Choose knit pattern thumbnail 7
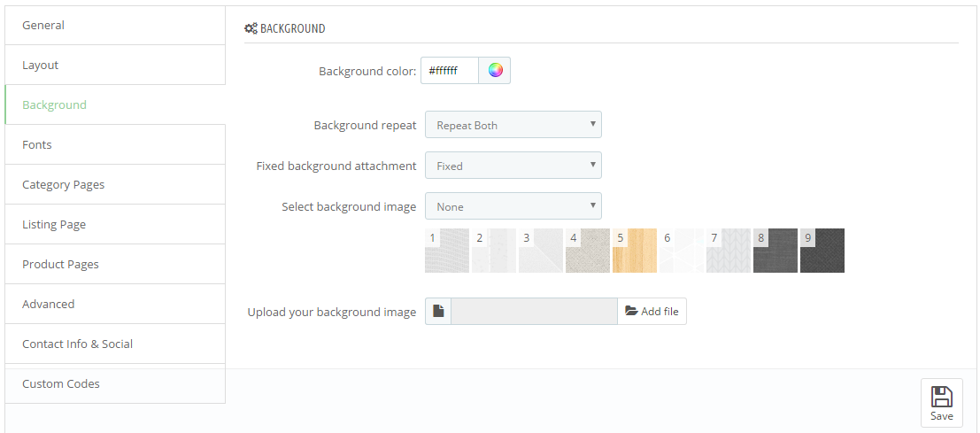Image resolution: width=980 pixels, height=433 pixels. coord(728,251)
